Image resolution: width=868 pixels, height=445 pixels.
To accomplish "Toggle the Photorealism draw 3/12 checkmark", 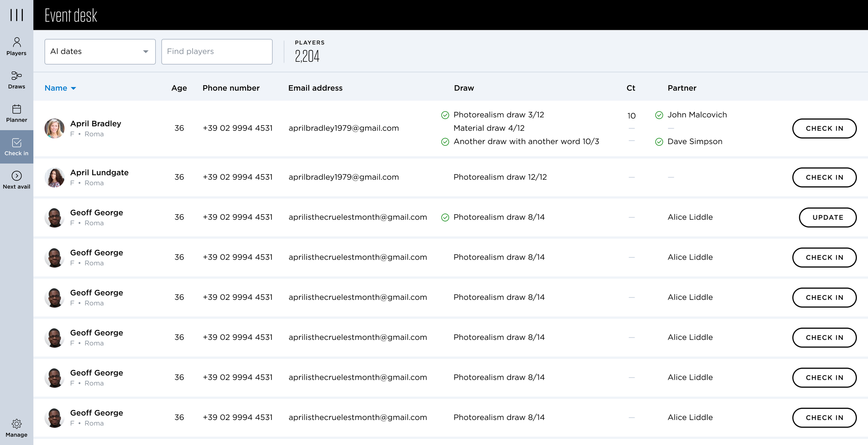I will (445, 115).
